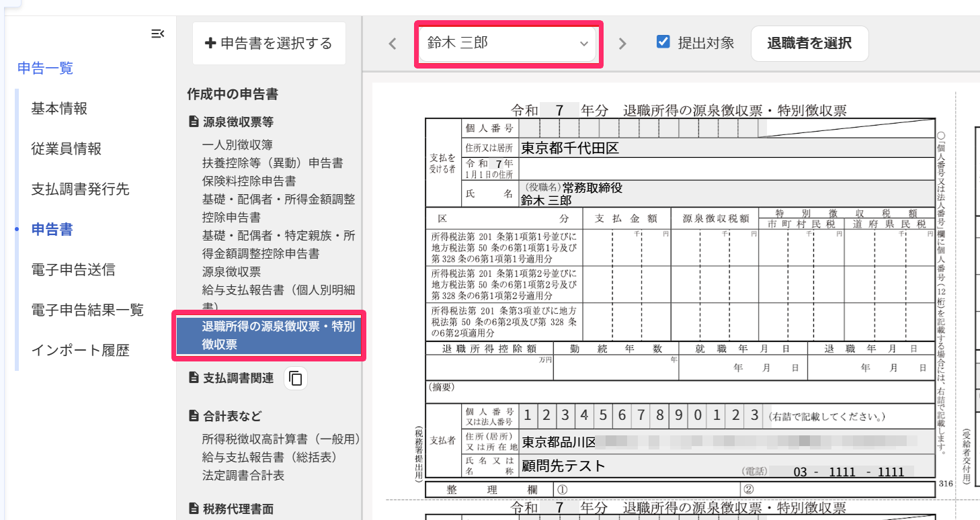Click the document icon next to 源泉徴収票等
Viewport: 980px width, 520px height.
coord(194,122)
